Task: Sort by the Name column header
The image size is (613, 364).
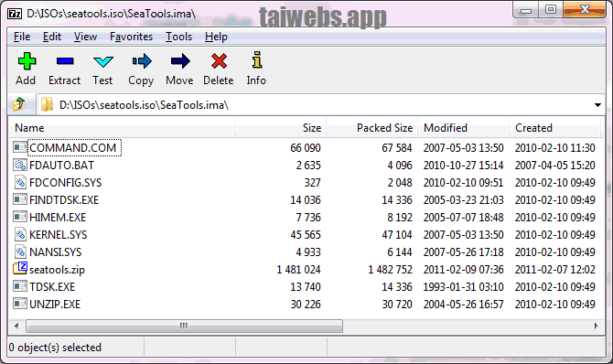Action: [x=122, y=128]
